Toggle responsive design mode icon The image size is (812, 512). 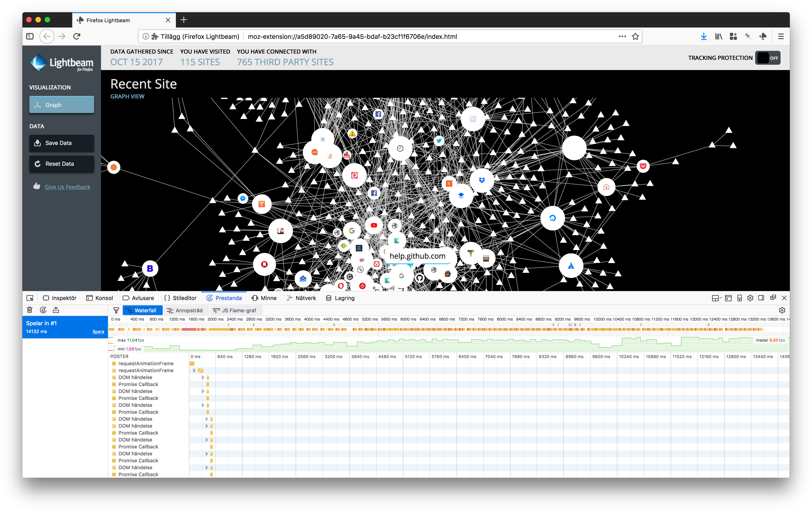739,298
